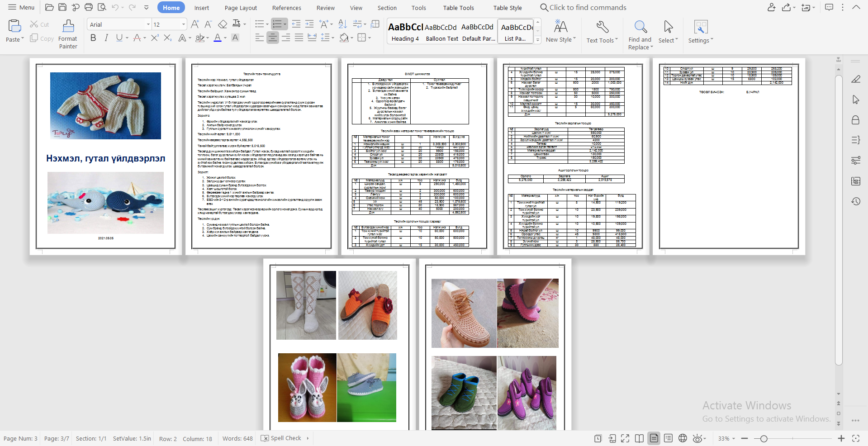Open the Table Tools tab
The height and width of the screenshot is (446, 868).
pos(459,8)
